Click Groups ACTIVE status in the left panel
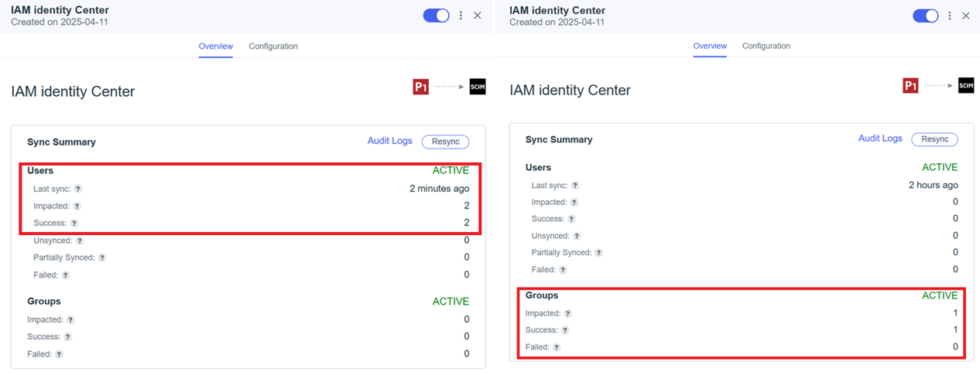980x375 pixels. [451, 302]
